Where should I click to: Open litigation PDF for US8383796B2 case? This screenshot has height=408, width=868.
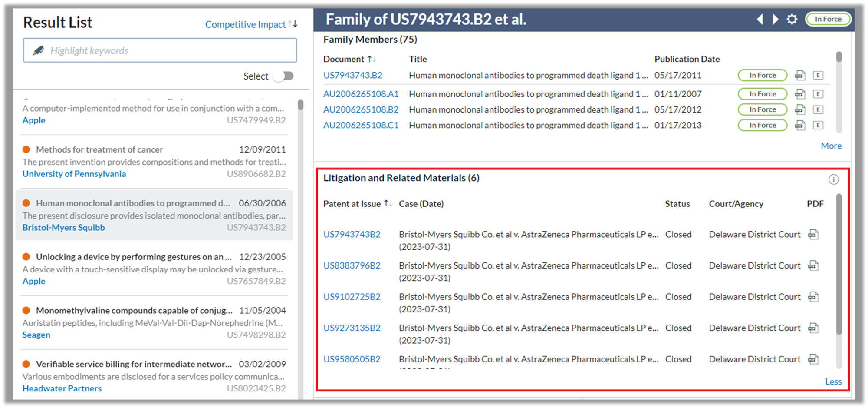coord(813,265)
